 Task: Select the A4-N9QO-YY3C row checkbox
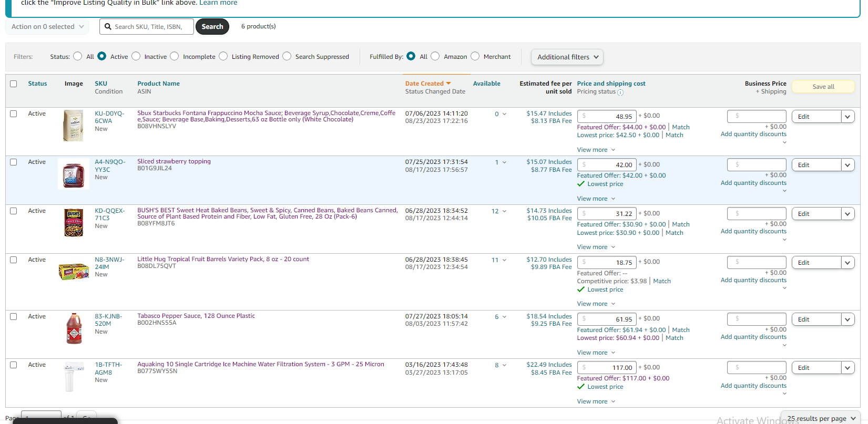click(x=14, y=162)
